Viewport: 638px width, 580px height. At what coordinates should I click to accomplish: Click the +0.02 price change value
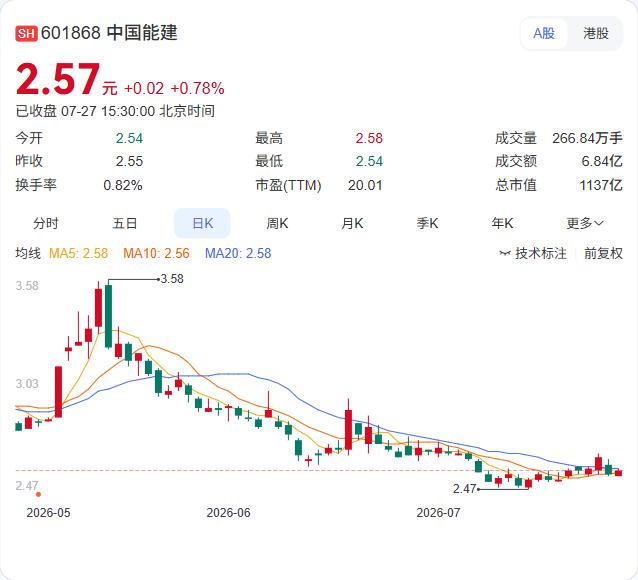[x=144, y=88]
